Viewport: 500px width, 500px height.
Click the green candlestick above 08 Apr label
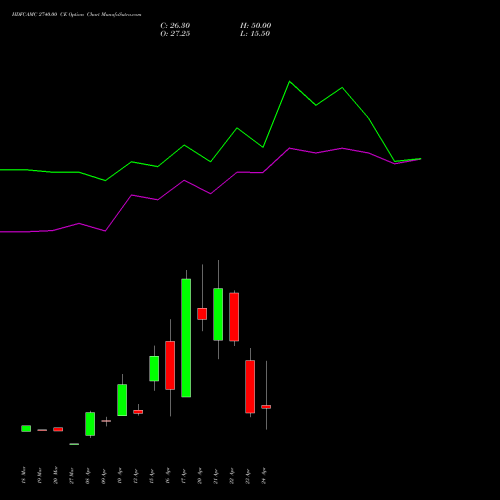pos(90,424)
